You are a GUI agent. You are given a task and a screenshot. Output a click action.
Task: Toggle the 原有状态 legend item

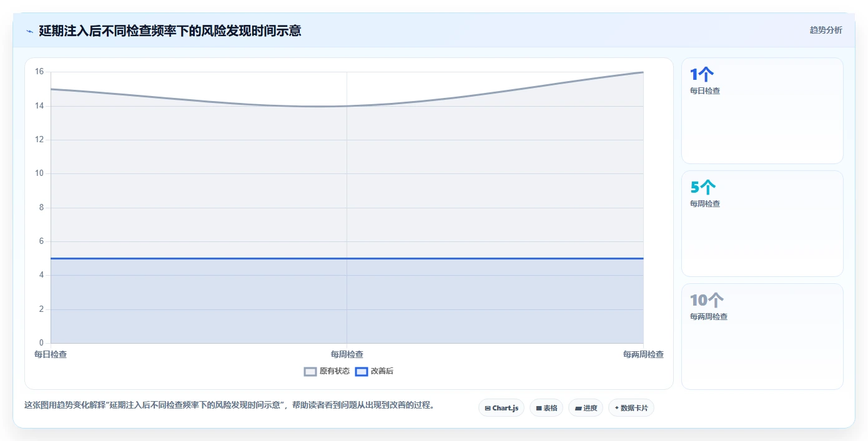(x=327, y=371)
